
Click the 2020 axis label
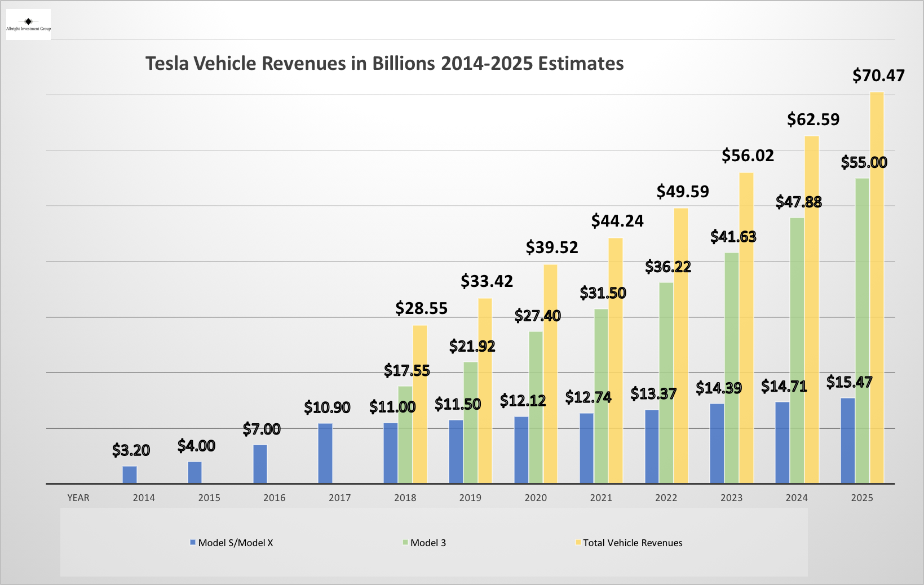536,498
